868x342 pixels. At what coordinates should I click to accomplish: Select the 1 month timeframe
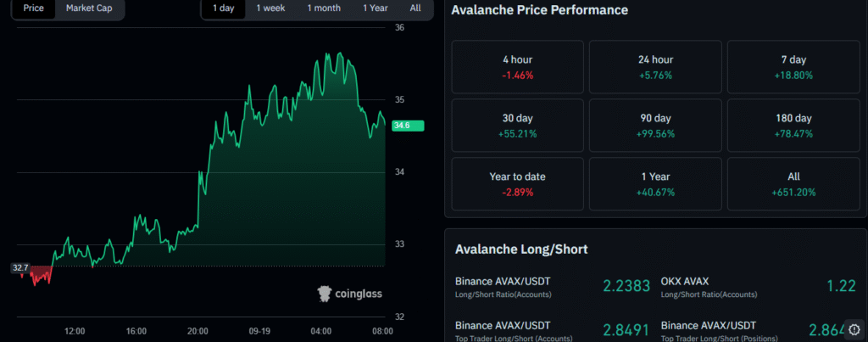[324, 8]
